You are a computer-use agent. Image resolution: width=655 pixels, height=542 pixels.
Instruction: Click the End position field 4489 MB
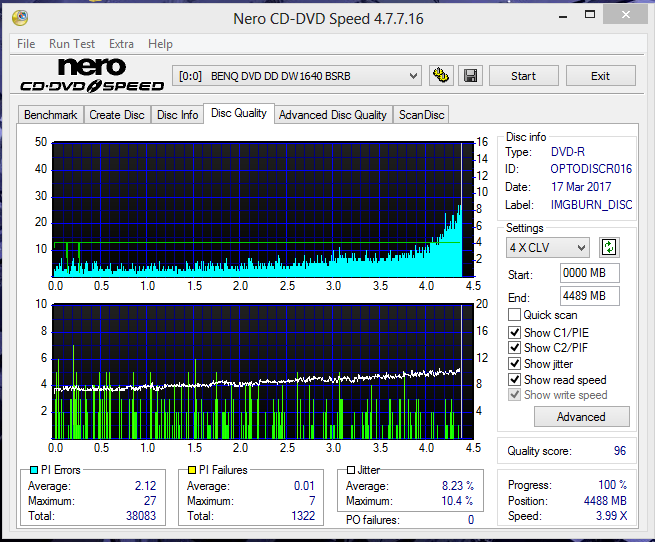pyautogui.click(x=589, y=296)
